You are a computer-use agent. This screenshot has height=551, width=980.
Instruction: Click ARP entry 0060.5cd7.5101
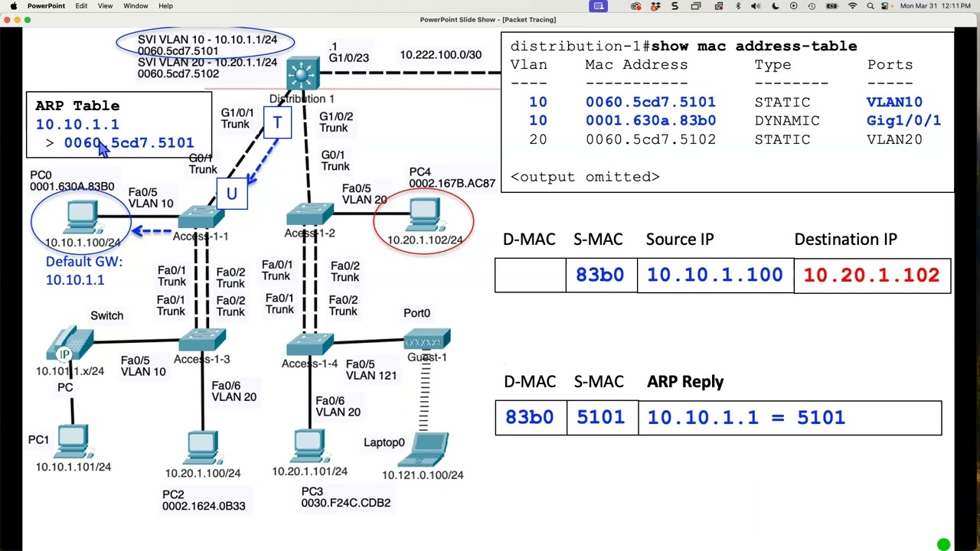(129, 142)
